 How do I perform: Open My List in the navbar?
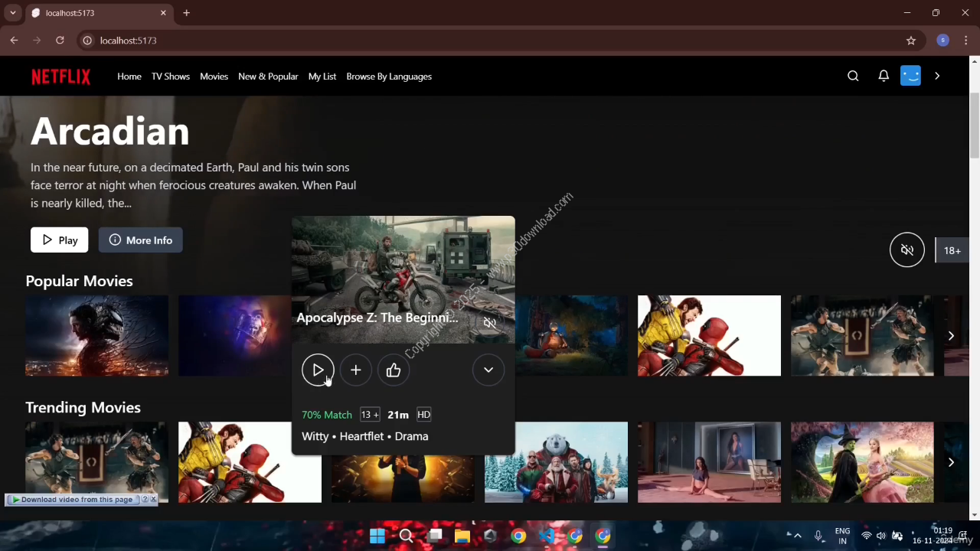click(x=322, y=77)
